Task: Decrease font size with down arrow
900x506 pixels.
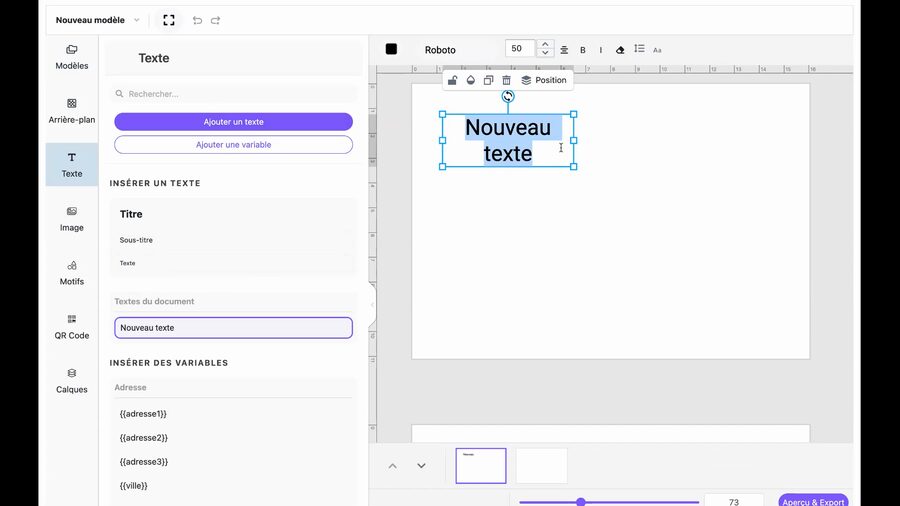Action: 545,53
